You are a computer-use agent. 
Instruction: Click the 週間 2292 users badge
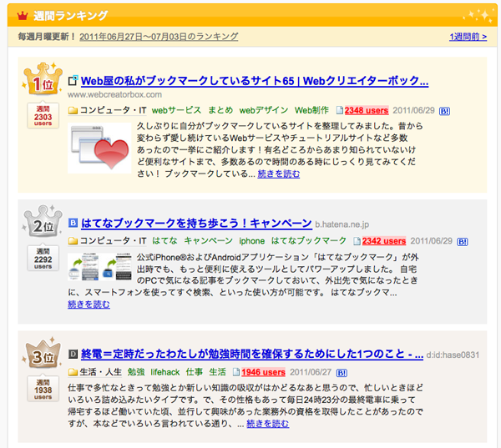click(43, 259)
